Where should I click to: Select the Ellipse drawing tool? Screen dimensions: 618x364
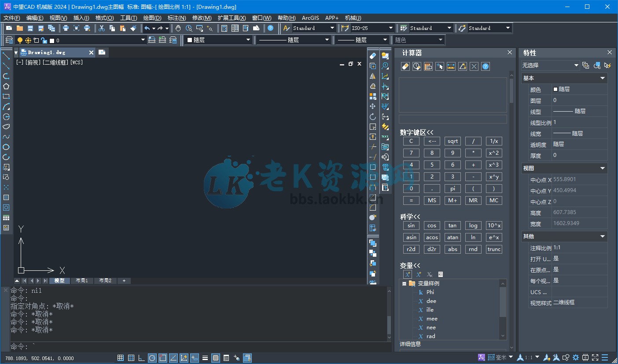tap(6, 147)
